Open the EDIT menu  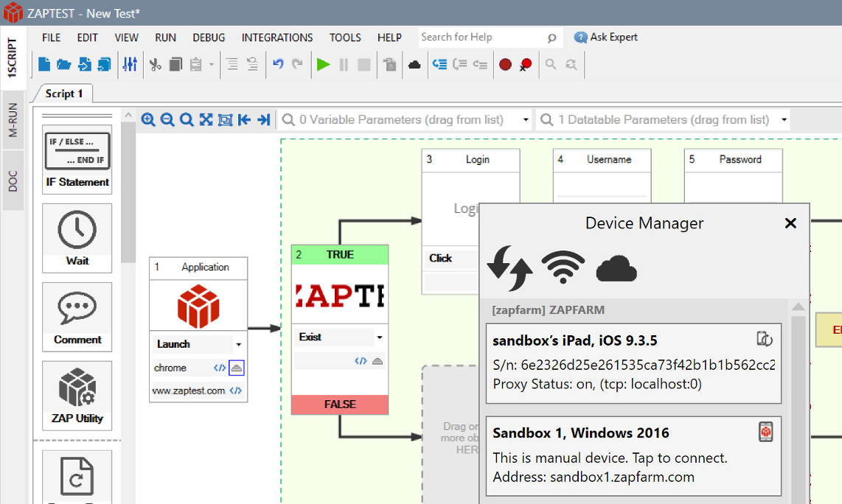[x=87, y=38]
